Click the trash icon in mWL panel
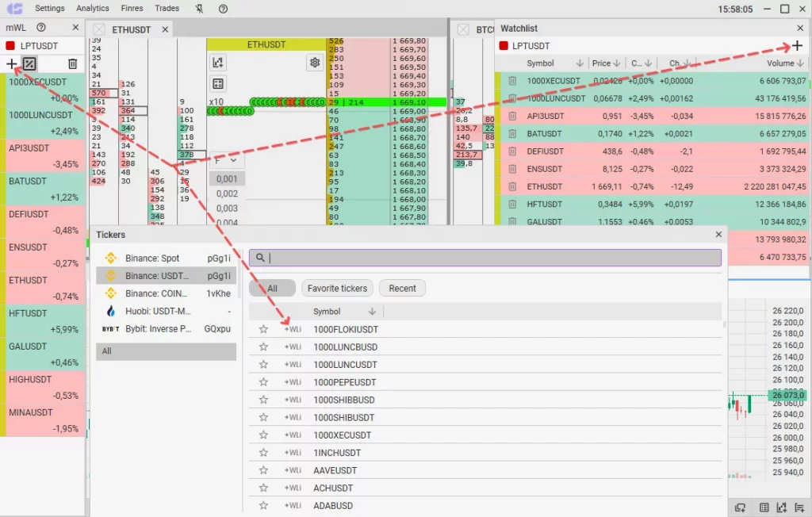This screenshot has height=517, width=812. pyautogui.click(x=72, y=63)
